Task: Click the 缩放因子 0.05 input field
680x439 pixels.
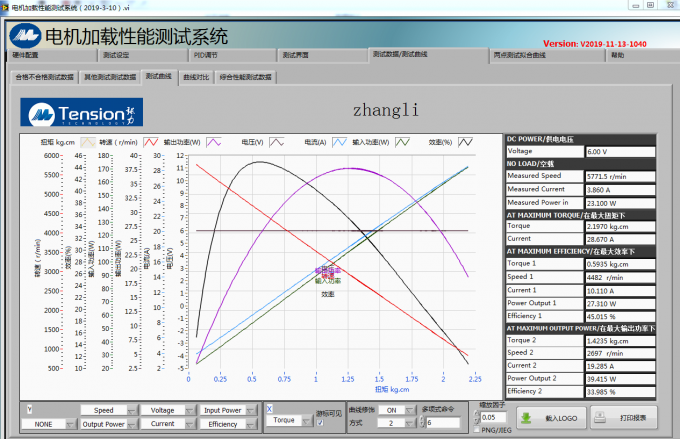Action: [491, 417]
